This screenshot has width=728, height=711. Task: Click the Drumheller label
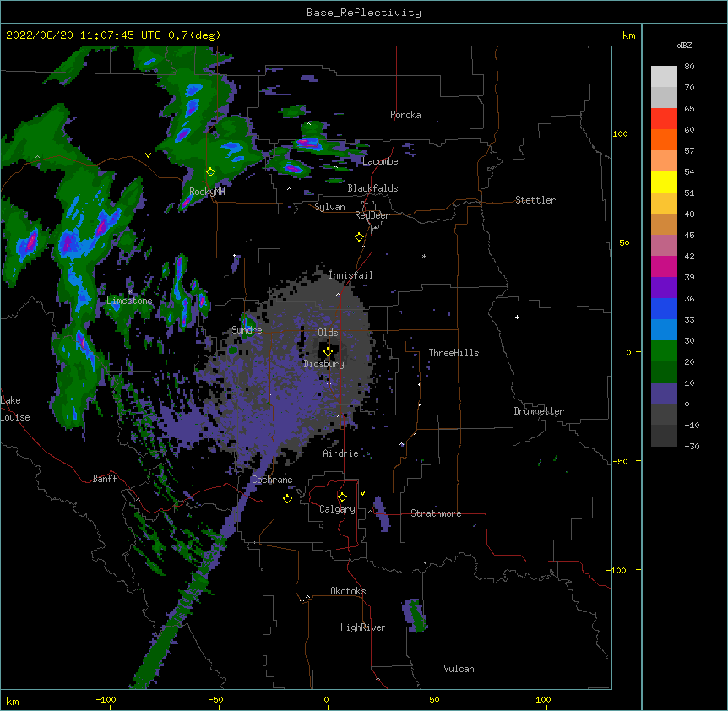(x=539, y=411)
